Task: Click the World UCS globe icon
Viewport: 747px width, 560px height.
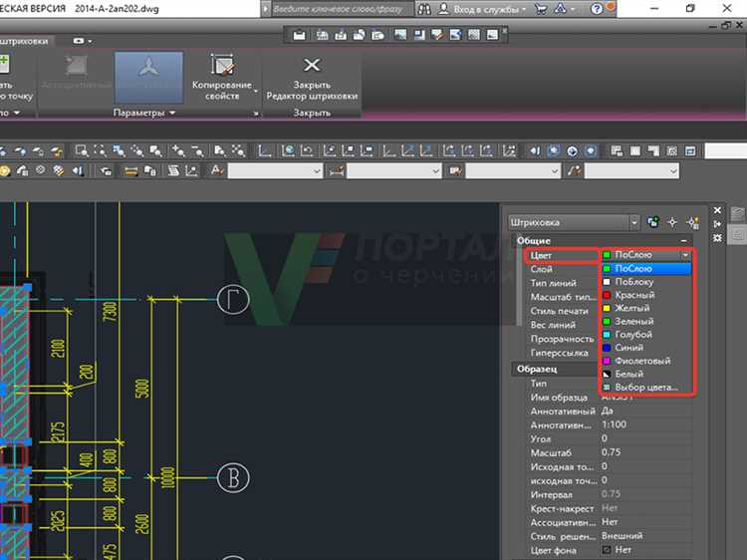Action: pos(288,151)
